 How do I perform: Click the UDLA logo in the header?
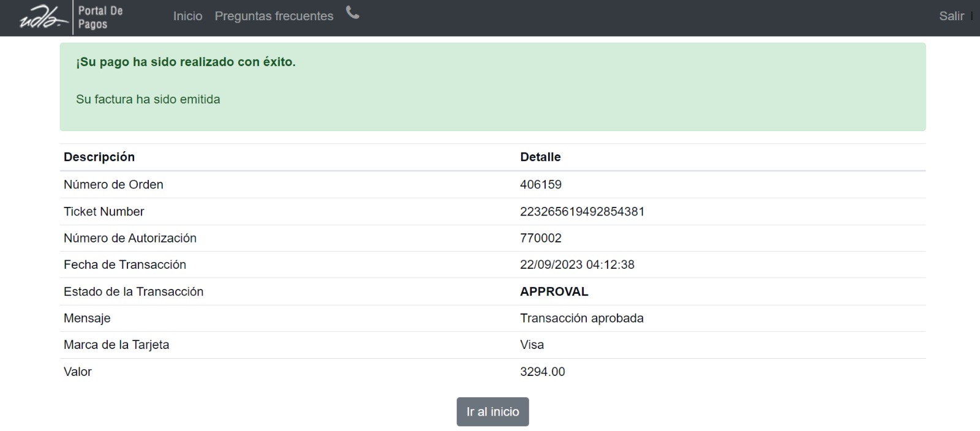[x=44, y=18]
